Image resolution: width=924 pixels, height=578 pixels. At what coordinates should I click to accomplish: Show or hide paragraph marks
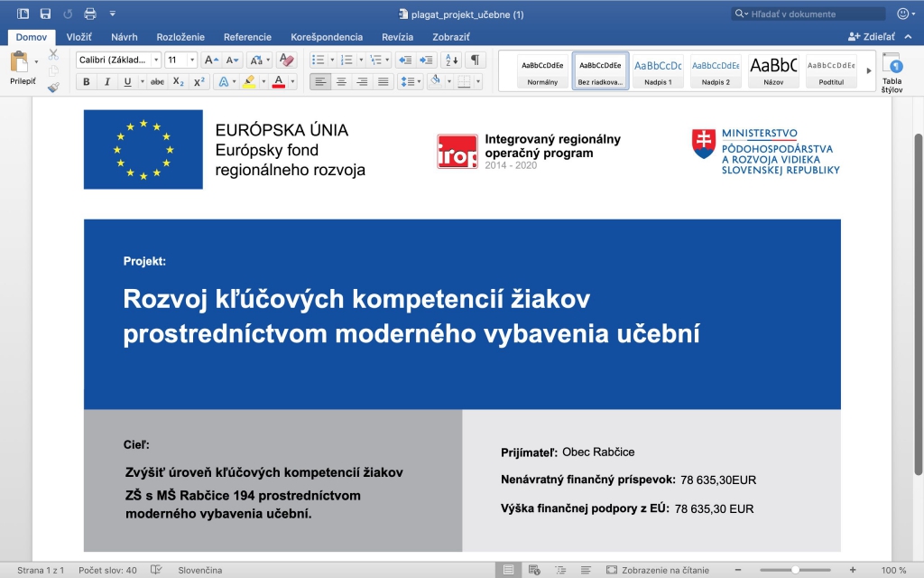pyautogui.click(x=475, y=61)
